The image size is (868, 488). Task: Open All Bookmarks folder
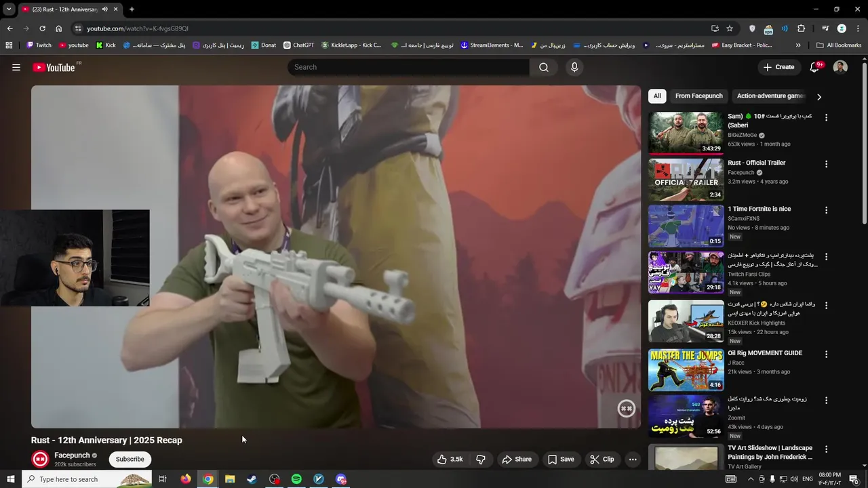[839, 45]
